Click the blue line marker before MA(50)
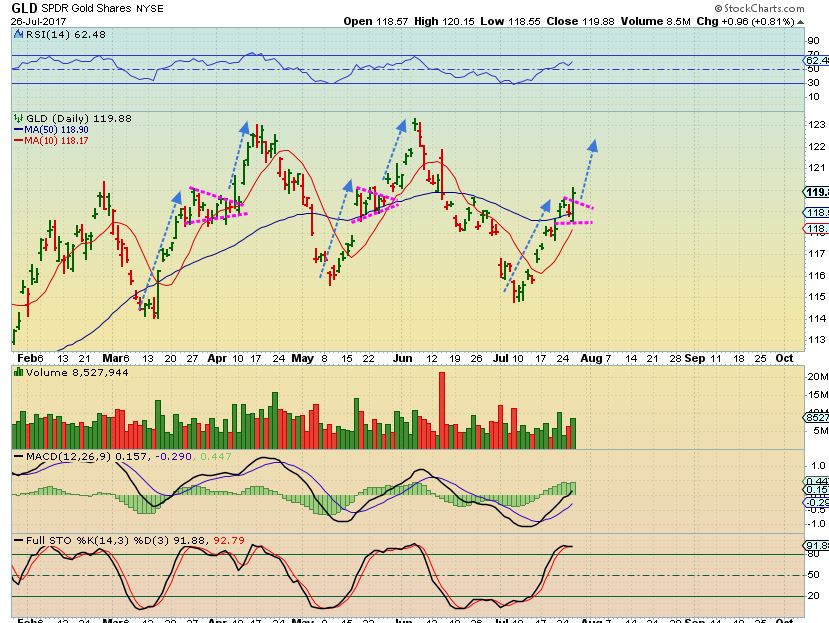The width and height of the screenshot is (829, 623). (x=19, y=130)
